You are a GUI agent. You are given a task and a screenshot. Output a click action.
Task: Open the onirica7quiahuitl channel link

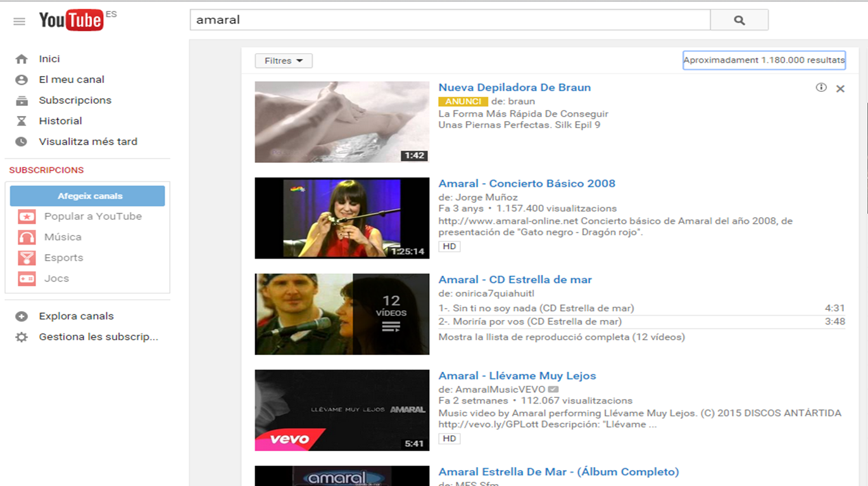(x=495, y=293)
